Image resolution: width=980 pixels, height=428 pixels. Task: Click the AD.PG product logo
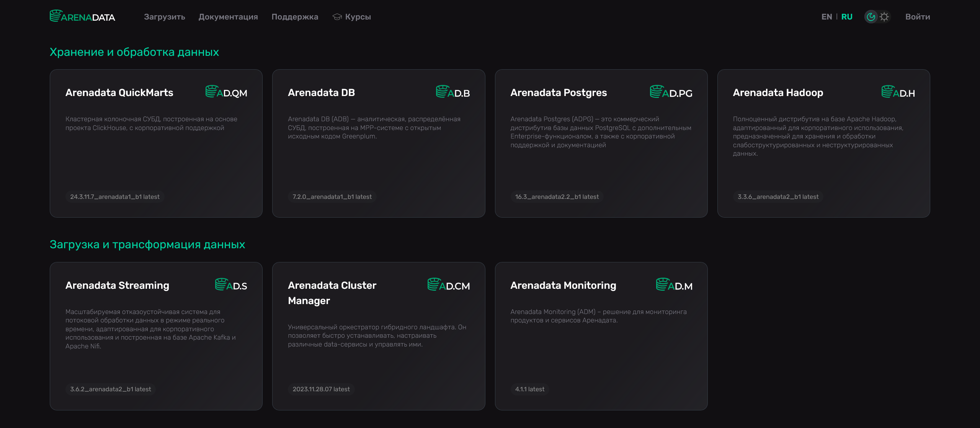(671, 92)
